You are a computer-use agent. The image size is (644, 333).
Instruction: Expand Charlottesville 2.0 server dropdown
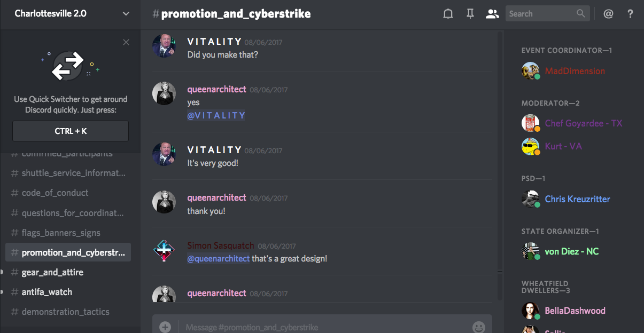pyautogui.click(x=126, y=14)
